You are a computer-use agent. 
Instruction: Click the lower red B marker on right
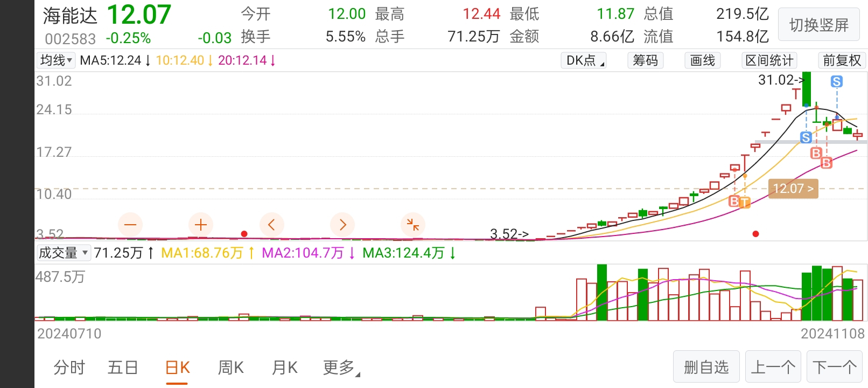click(x=827, y=162)
